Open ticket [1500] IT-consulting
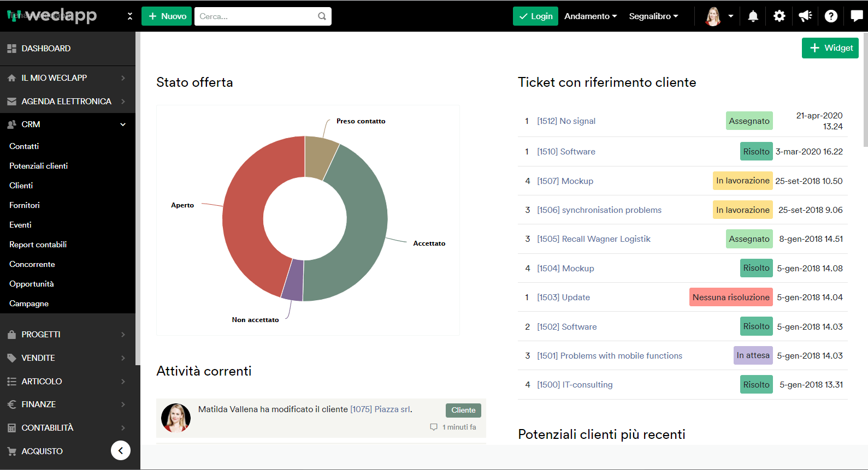868x470 pixels. click(x=575, y=385)
